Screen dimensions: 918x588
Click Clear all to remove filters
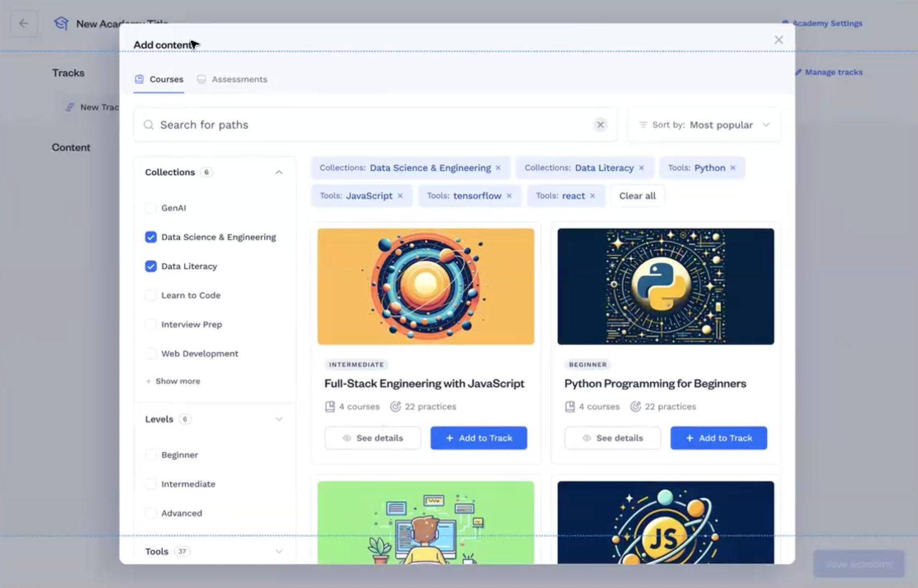(637, 196)
